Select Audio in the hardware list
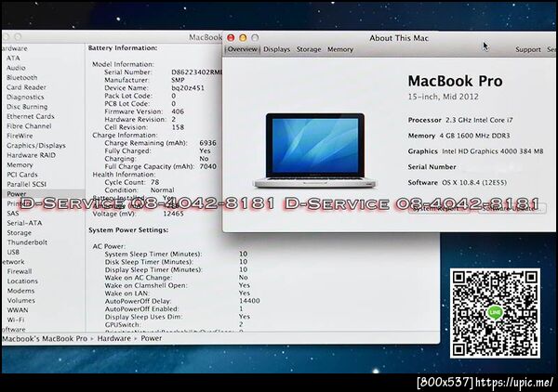 point(16,68)
